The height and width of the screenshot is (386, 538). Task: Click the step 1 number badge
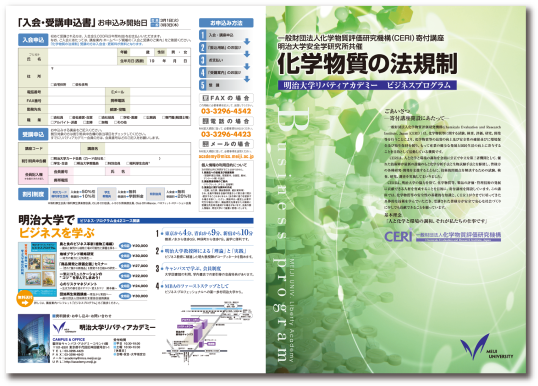[203, 35]
